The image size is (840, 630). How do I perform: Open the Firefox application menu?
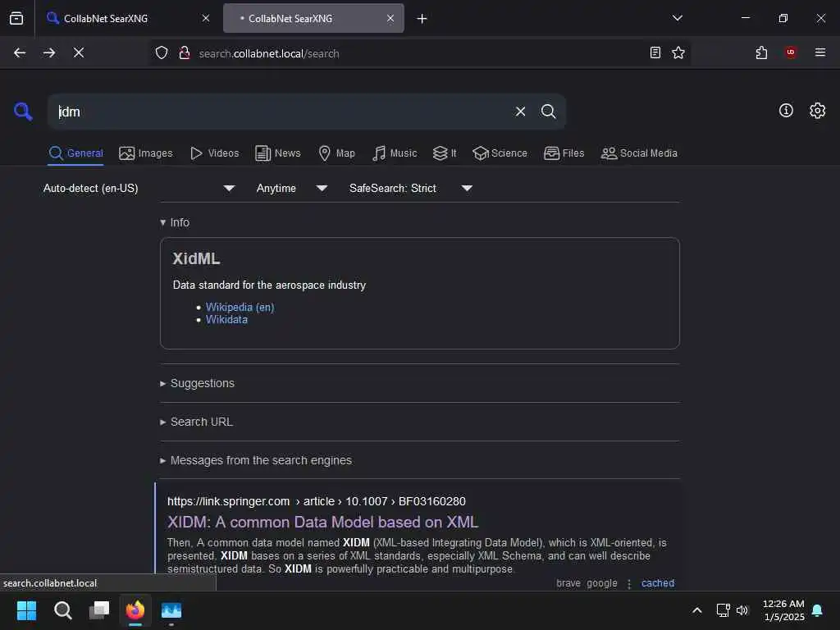[820, 52]
